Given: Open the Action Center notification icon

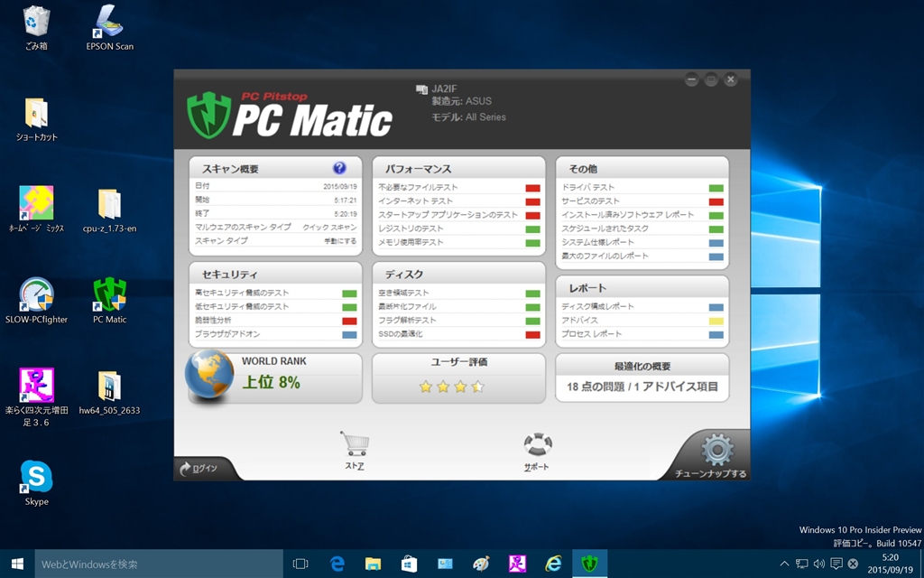Looking at the screenshot, I should pyautogui.click(x=836, y=564).
